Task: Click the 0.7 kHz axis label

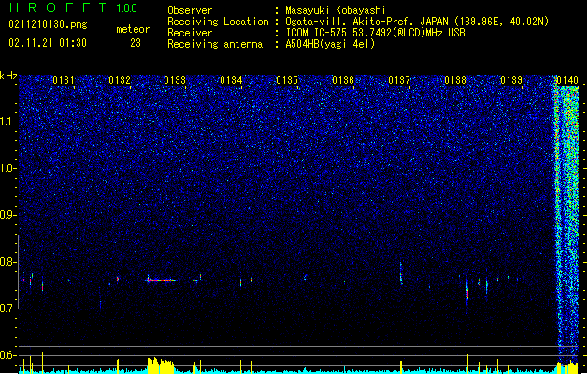Action: click(8, 308)
